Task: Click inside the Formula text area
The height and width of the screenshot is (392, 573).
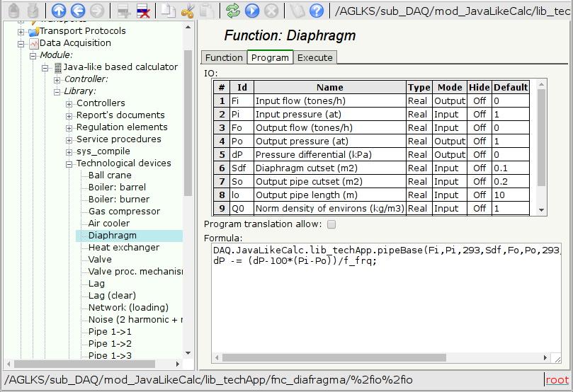Action: point(382,304)
